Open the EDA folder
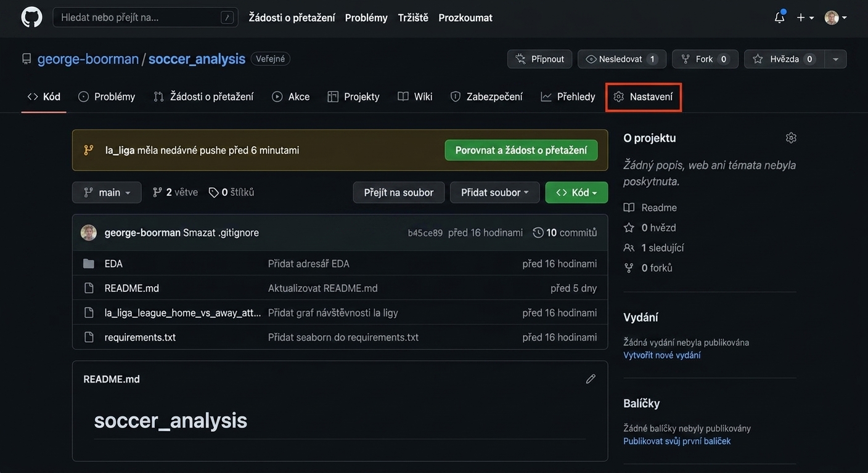Screen dimensions: 868x473 click(113, 264)
